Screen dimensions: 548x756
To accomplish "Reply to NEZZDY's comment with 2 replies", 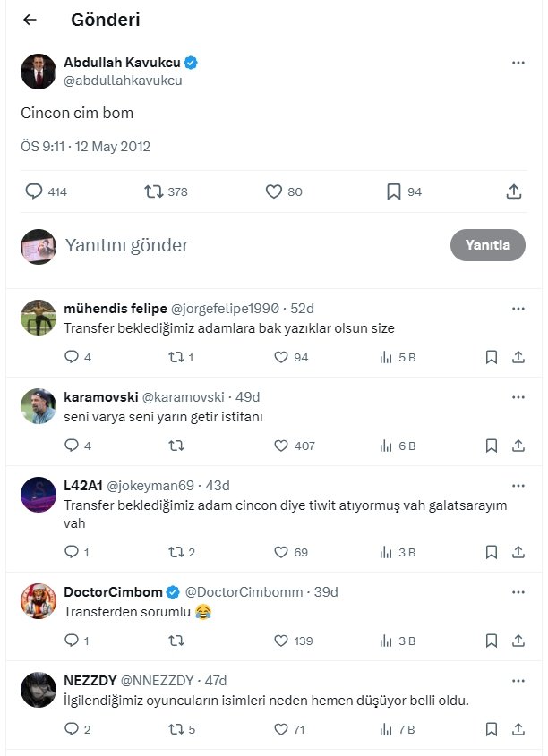I will tap(72, 728).
